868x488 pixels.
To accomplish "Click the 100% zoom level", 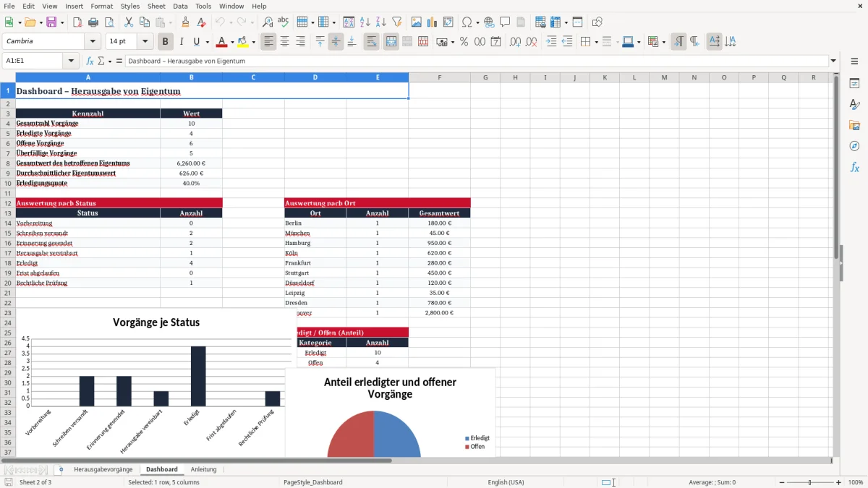I will (856, 482).
